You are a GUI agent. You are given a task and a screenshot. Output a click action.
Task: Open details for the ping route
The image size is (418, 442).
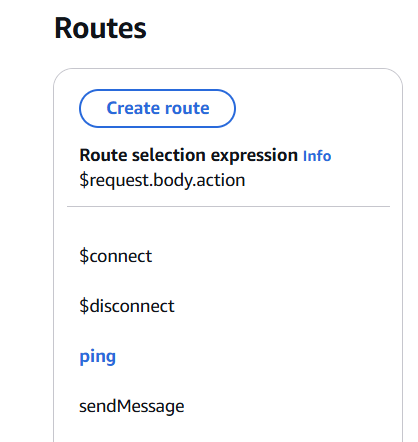point(98,357)
